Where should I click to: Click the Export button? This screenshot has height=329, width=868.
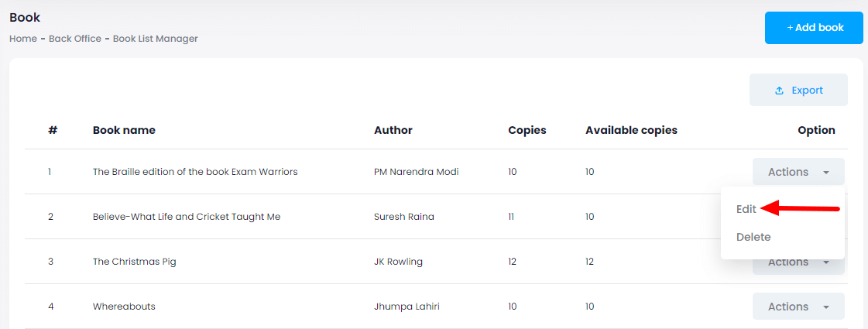pos(798,91)
